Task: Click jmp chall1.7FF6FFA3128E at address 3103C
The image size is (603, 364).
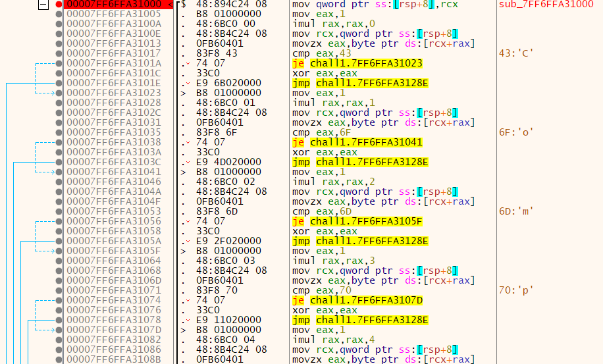Action: pos(360,162)
